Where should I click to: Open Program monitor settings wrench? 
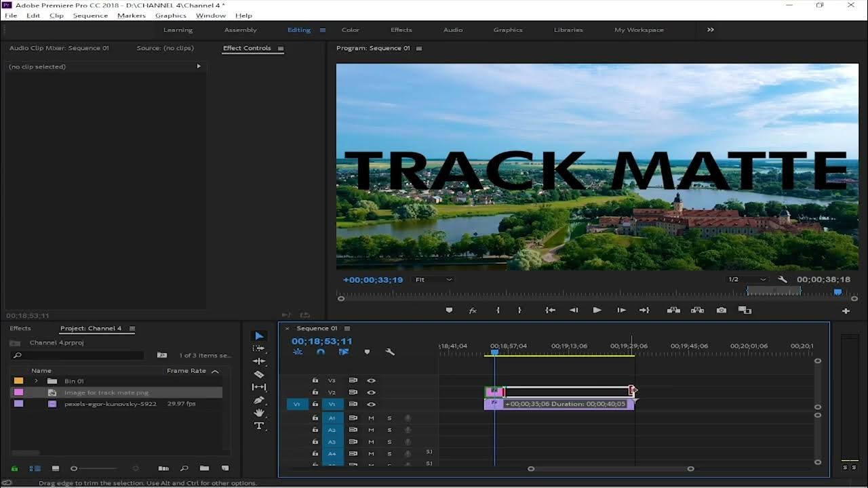pyautogui.click(x=782, y=279)
